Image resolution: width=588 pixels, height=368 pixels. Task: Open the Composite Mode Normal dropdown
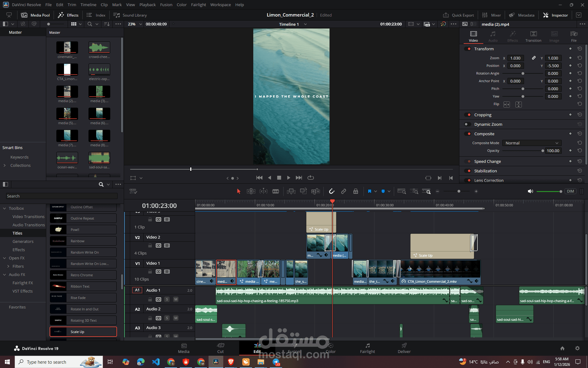532,143
